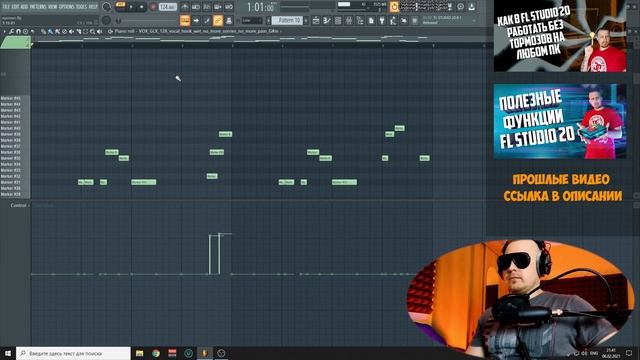Open the Control event lane dropdown
This screenshot has height=360, width=640.
pyautogui.click(x=19, y=205)
